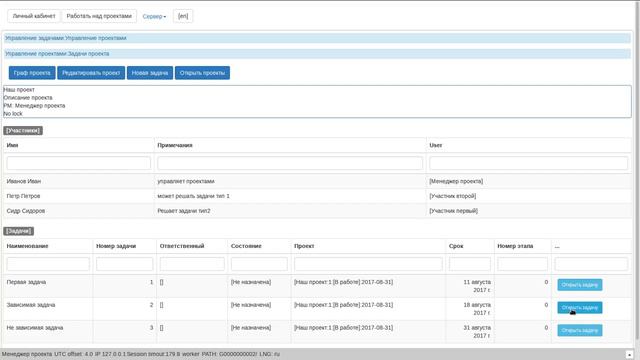Focus the Примечания filter field
640x360 pixels.
coord(290,163)
